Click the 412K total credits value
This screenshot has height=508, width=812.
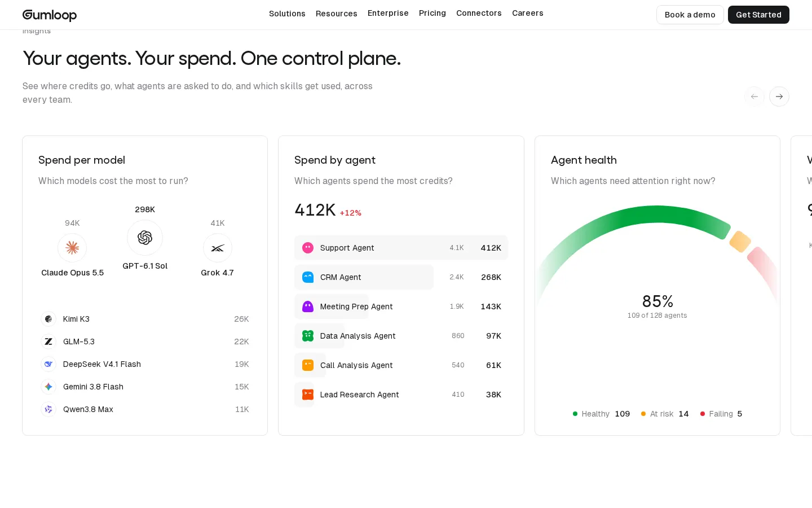[315, 210]
